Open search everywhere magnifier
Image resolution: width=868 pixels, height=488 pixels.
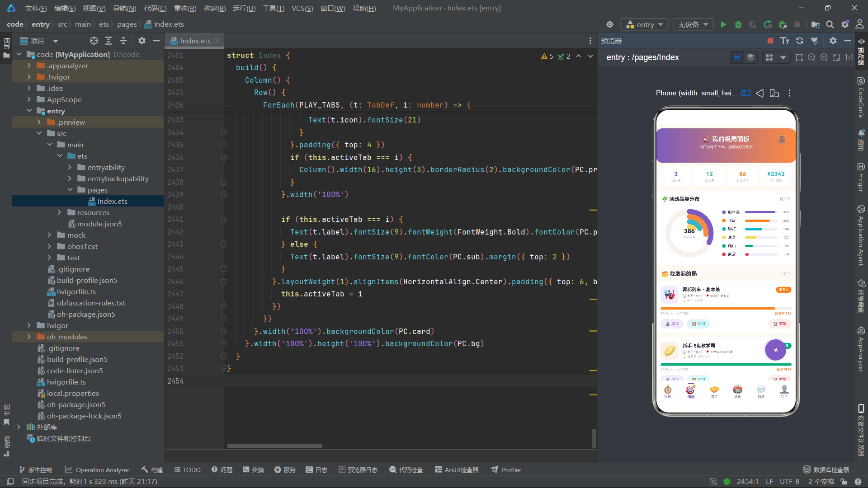click(x=830, y=24)
